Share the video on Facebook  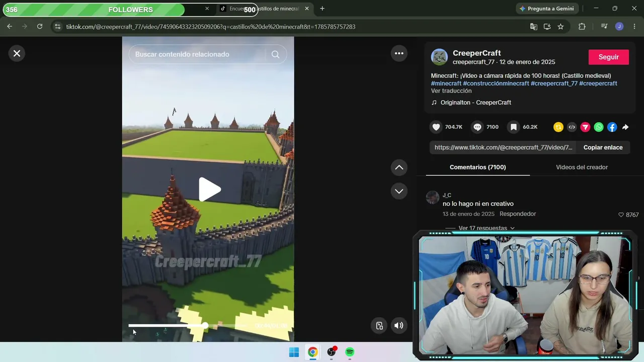tap(612, 127)
